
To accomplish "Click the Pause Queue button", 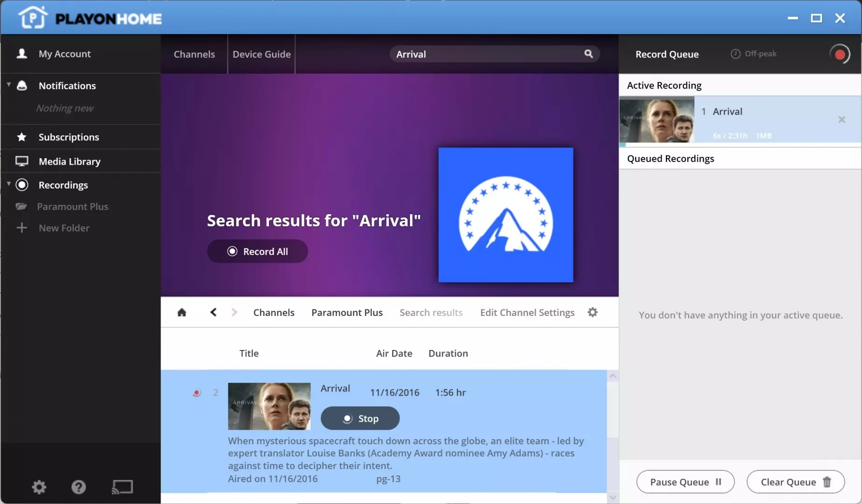I will [685, 482].
